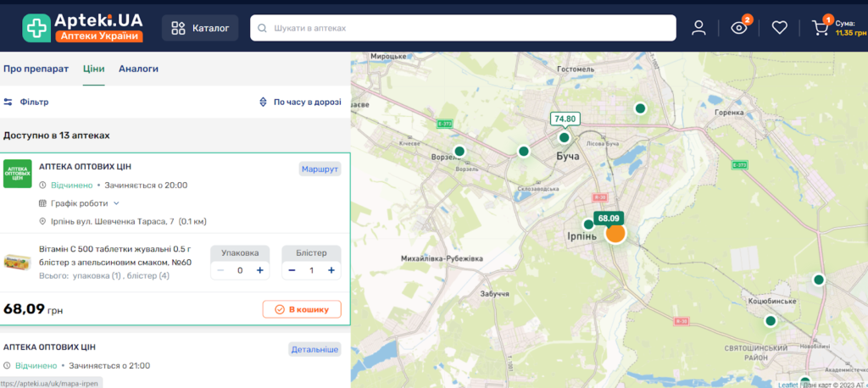
Task: Click the green pharmacy logo of the first card
Action: coord(18,174)
